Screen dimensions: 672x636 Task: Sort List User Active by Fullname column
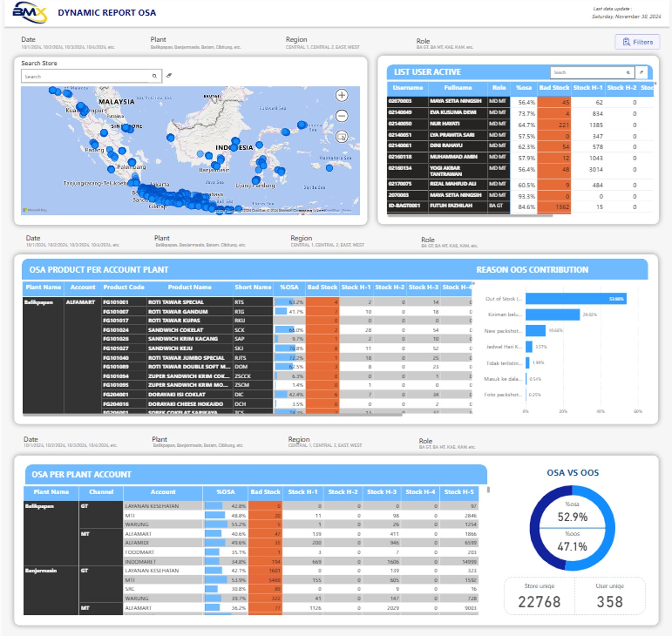point(458,88)
